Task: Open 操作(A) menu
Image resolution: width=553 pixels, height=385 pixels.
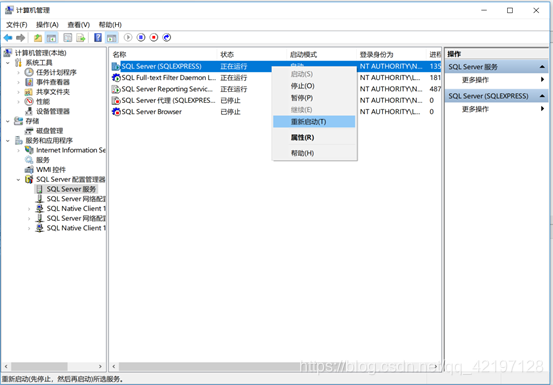Action: click(47, 25)
